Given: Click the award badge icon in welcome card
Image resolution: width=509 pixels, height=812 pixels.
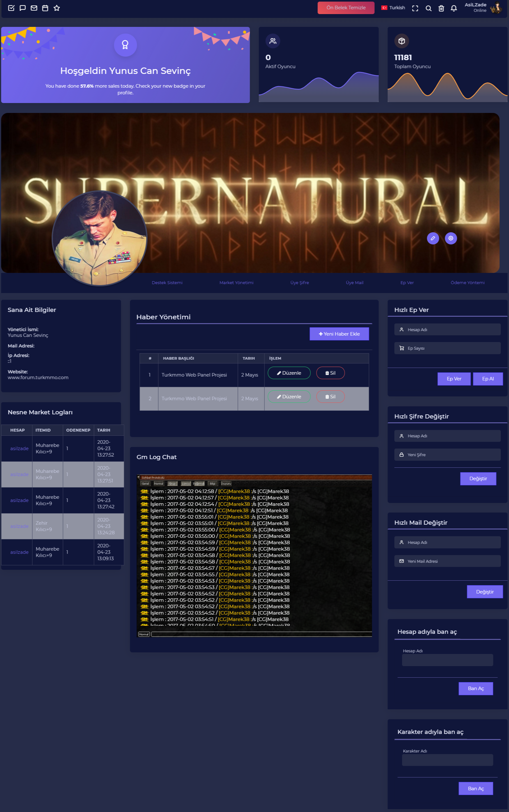Looking at the screenshot, I should [125, 45].
